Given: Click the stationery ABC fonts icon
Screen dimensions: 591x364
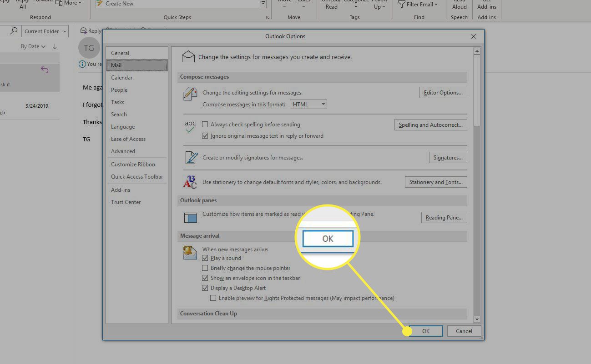Looking at the screenshot, I should pyautogui.click(x=190, y=182).
